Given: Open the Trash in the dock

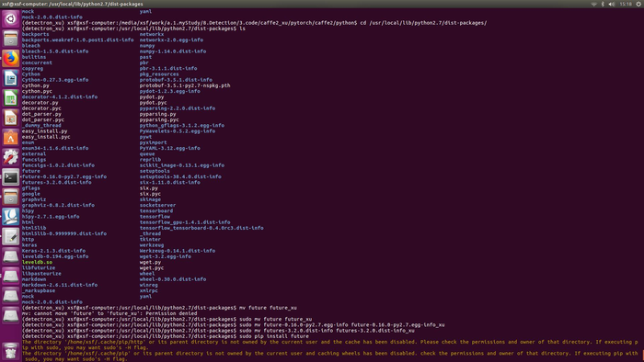Looking at the screenshot, I should (x=10, y=351).
